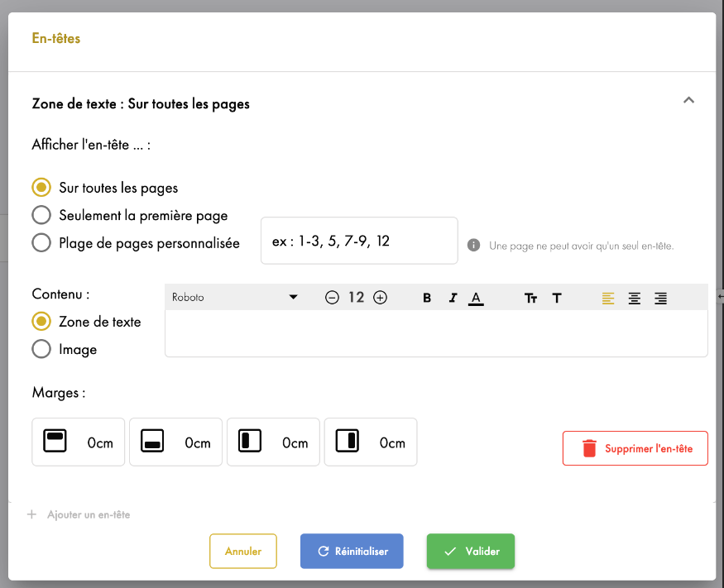Click the page range input field
The height and width of the screenshot is (588, 724).
click(359, 241)
